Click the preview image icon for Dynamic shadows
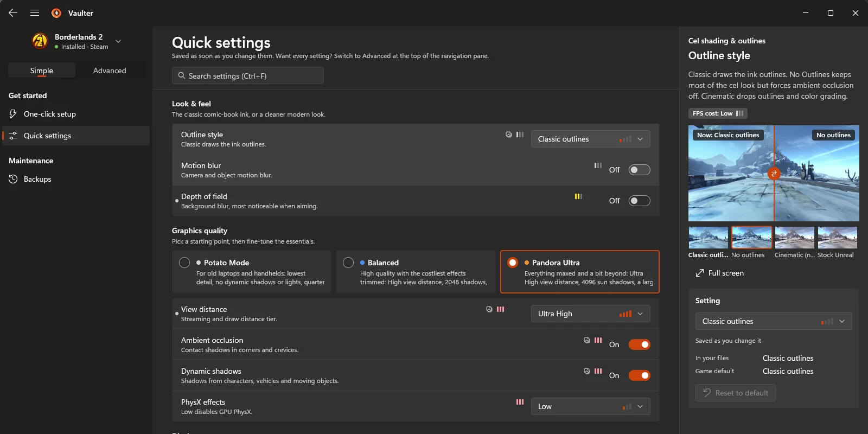 587,371
